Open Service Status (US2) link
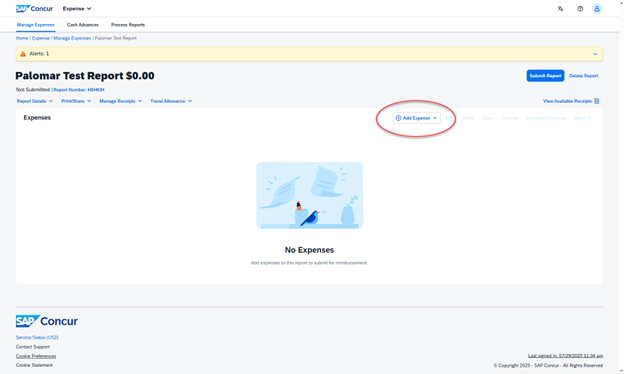624x374 pixels. (37, 337)
